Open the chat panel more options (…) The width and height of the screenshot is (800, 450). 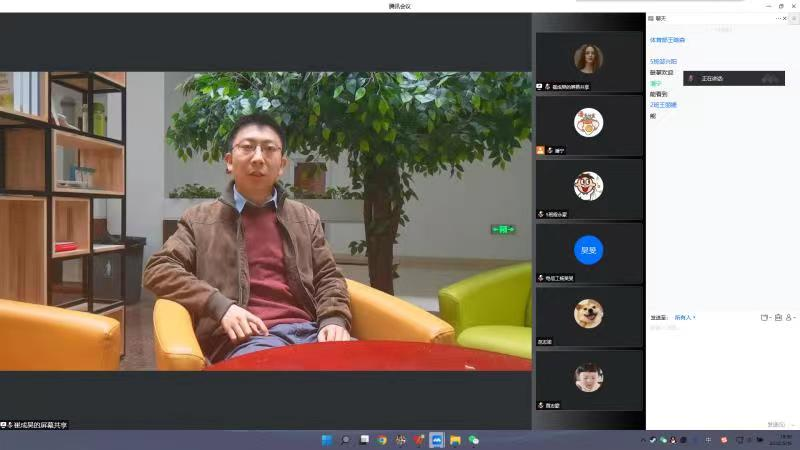click(x=778, y=18)
